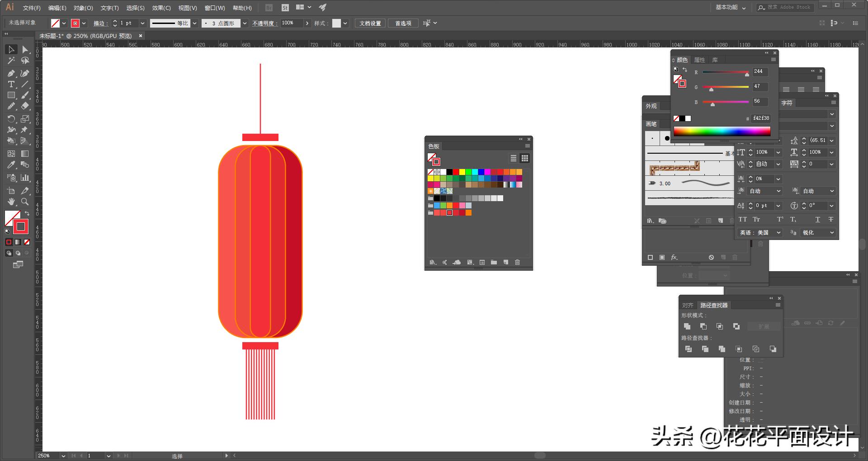Screen dimensions: 868x461
Task: Open the 250% zoom level dropdown
Action: click(63, 456)
